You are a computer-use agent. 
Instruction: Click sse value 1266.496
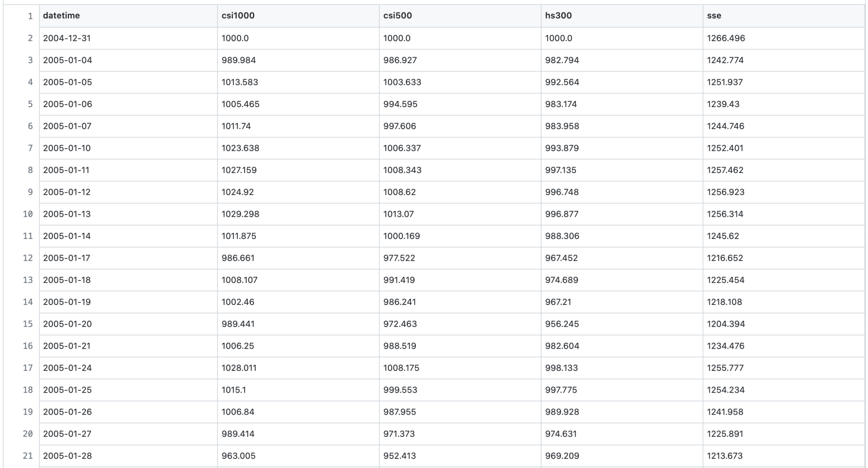click(x=726, y=38)
